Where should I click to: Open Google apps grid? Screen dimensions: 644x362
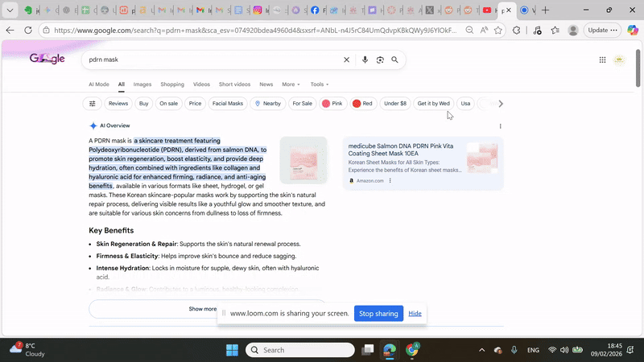coord(602,60)
